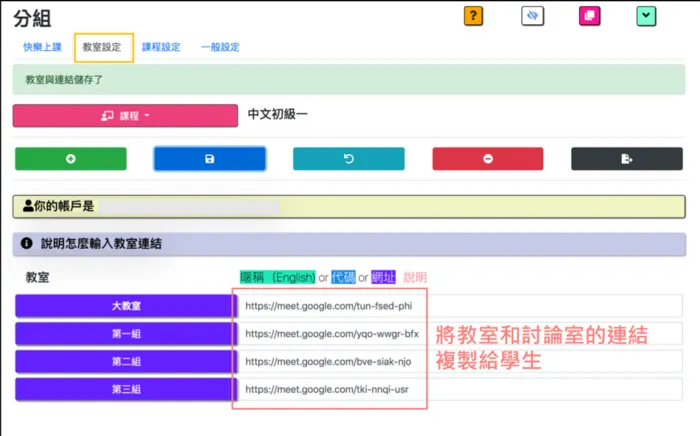Screen dimensions: 700x436
Task: Open the 課程設定 tab
Action: click(x=161, y=47)
